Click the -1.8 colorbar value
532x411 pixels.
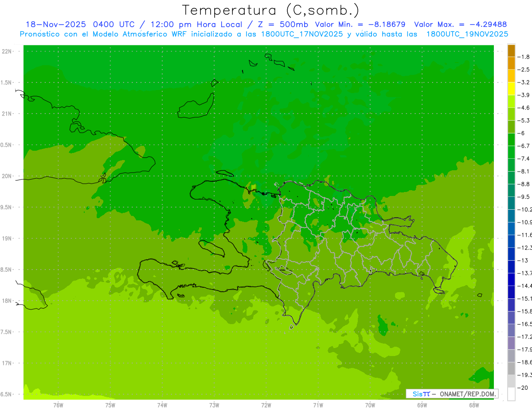(x=524, y=57)
